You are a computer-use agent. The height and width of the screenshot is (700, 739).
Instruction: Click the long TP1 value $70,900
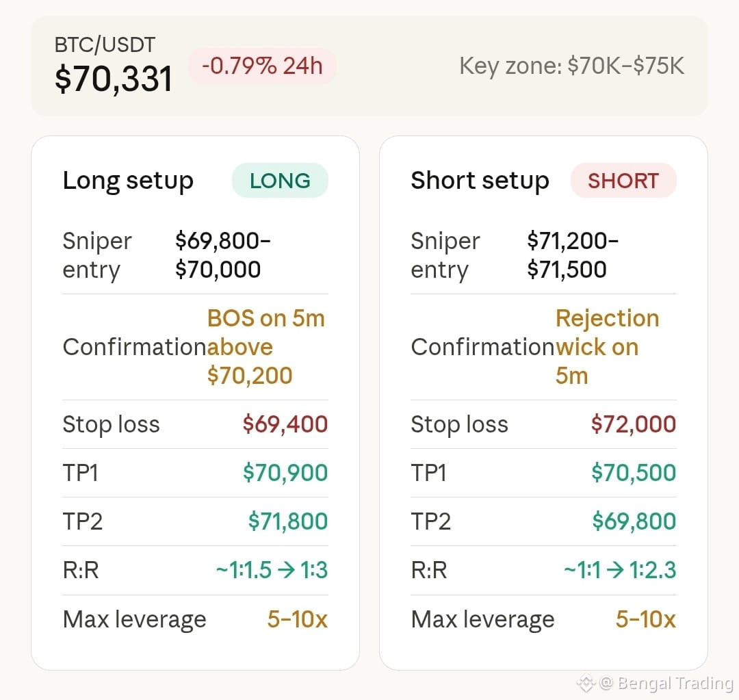pos(285,473)
